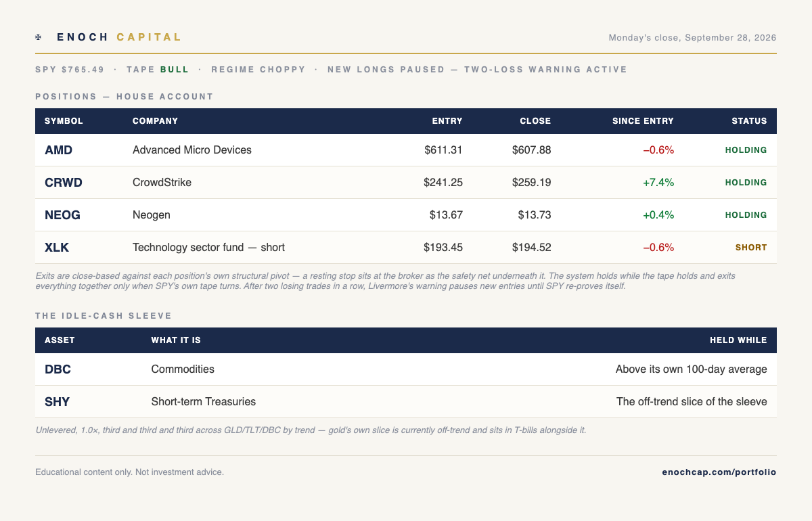Click CRWD close price $259.19

(532, 183)
